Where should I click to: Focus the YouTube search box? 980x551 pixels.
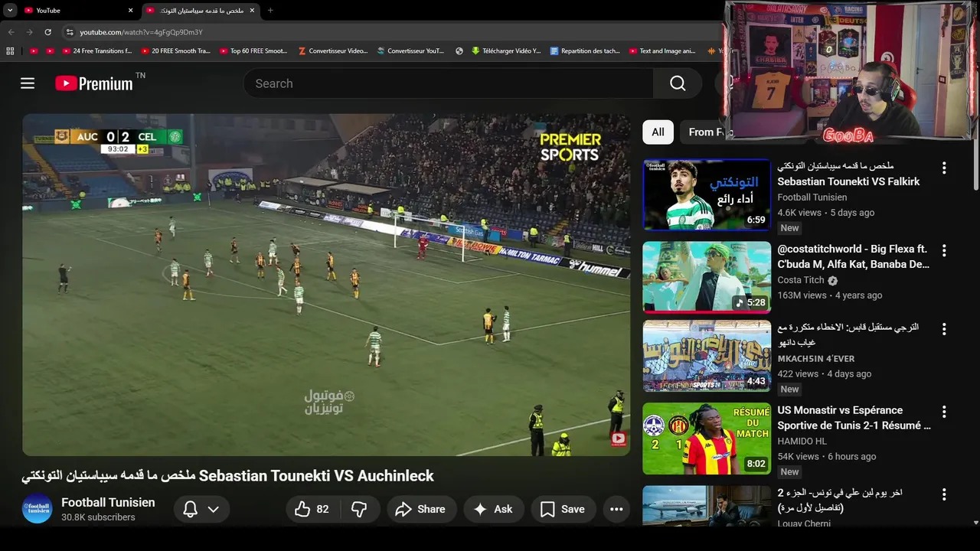[449, 83]
